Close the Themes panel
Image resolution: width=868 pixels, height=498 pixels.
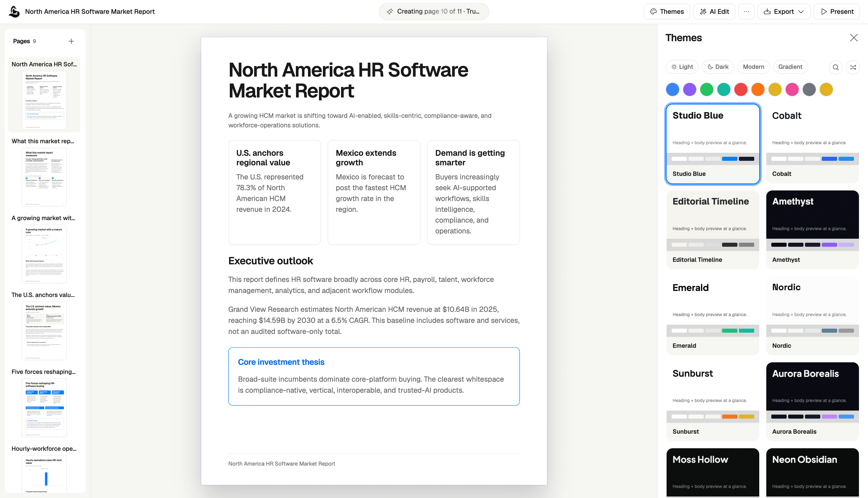click(x=854, y=38)
